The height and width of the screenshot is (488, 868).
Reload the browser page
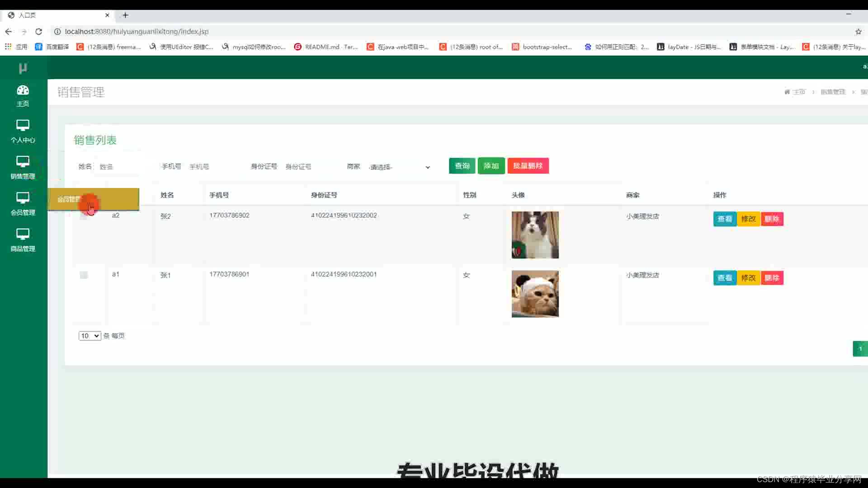tap(39, 32)
